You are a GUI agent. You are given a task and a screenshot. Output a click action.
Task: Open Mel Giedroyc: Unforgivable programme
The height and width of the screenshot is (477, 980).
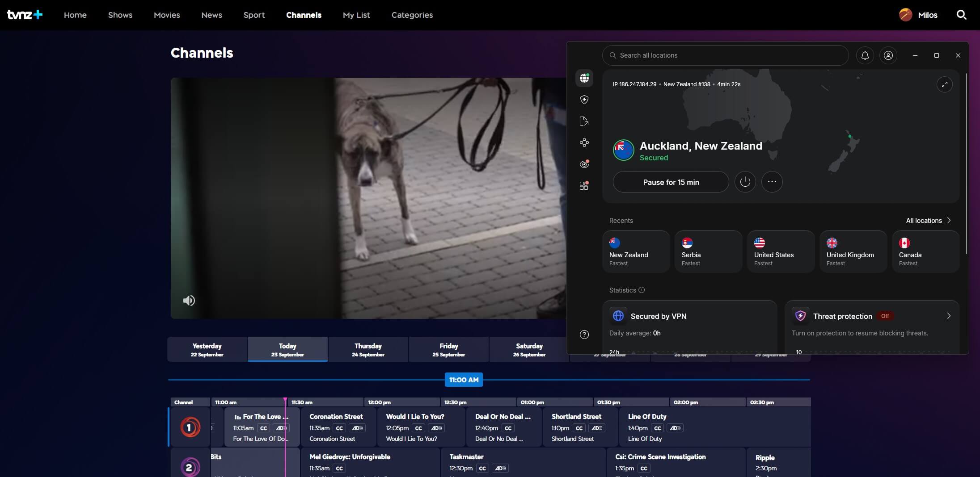(x=370, y=462)
